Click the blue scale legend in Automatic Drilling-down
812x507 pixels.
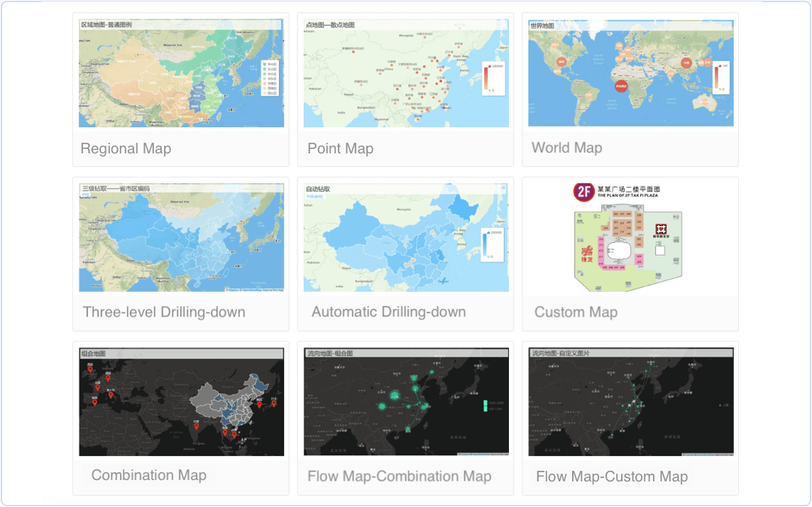pos(492,244)
